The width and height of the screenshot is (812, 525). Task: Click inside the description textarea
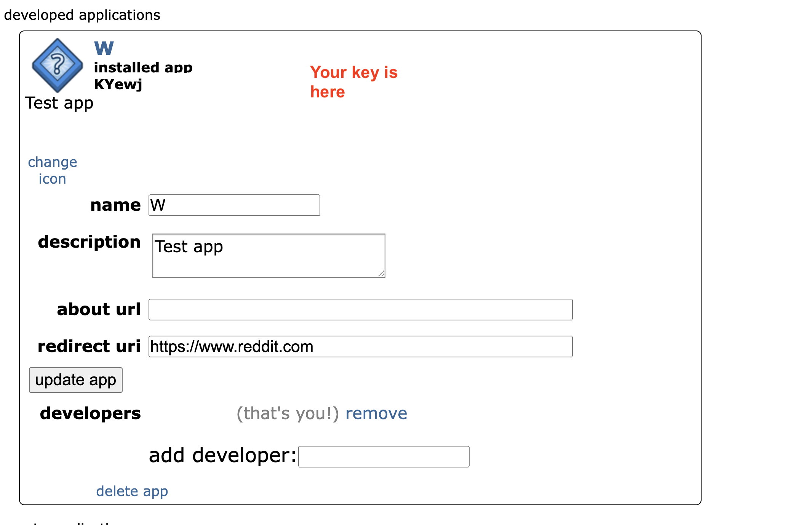click(269, 255)
